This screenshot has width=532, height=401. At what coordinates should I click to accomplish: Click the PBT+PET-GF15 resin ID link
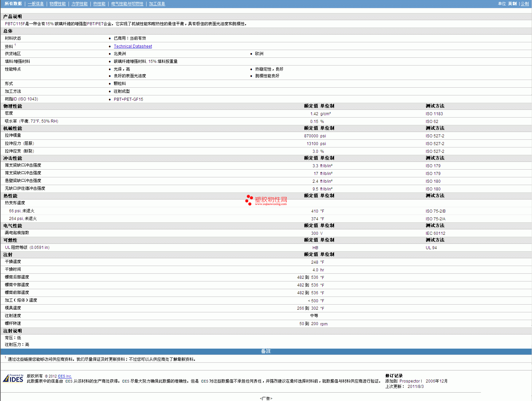point(128,99)
